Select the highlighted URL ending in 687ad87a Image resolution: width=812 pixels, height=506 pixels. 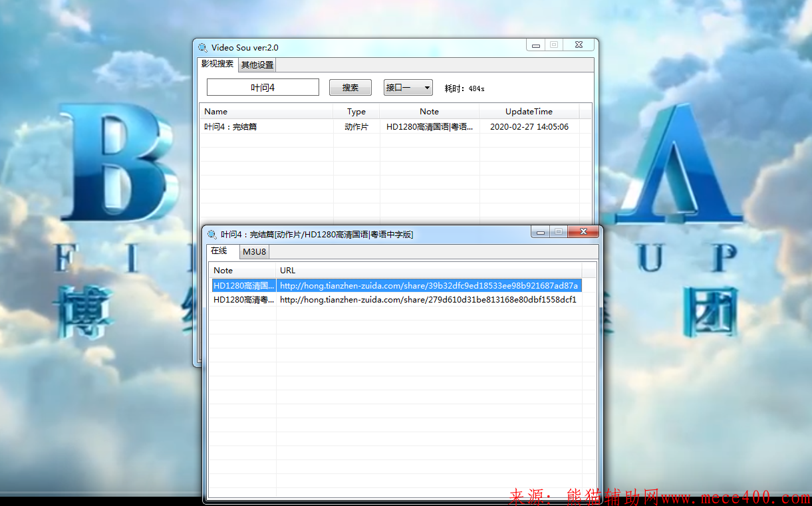(428, 285)
